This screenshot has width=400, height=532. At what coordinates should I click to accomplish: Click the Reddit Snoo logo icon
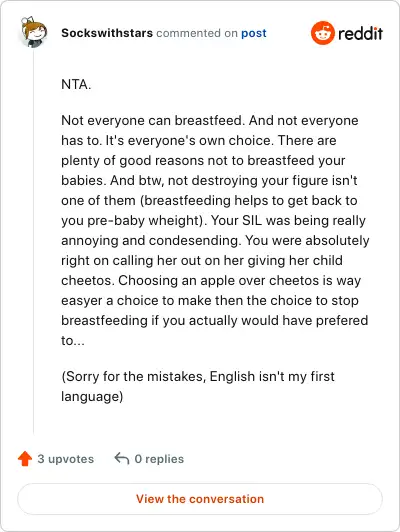322,33
